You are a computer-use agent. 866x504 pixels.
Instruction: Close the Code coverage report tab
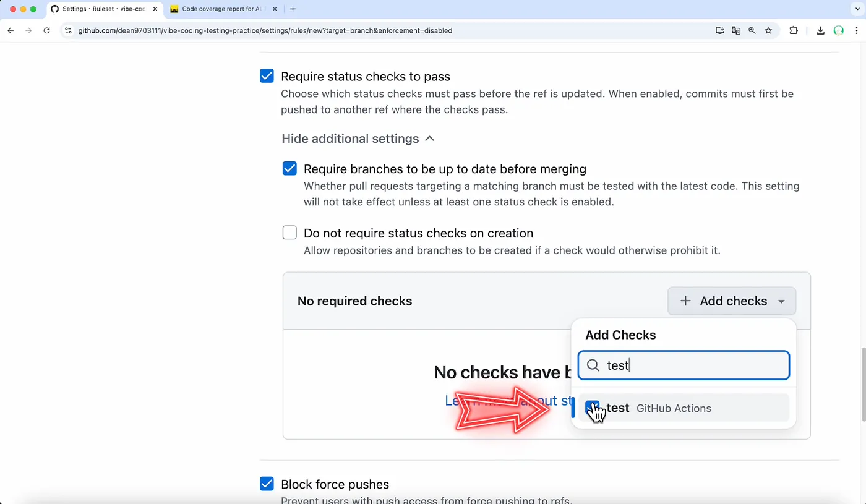275,9
